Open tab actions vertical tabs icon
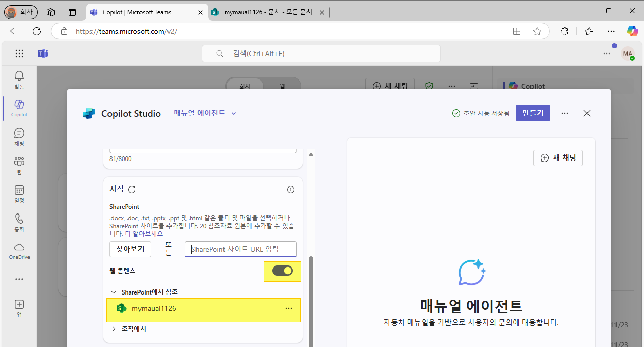This screenshot has height=347, width=644. 72,12
